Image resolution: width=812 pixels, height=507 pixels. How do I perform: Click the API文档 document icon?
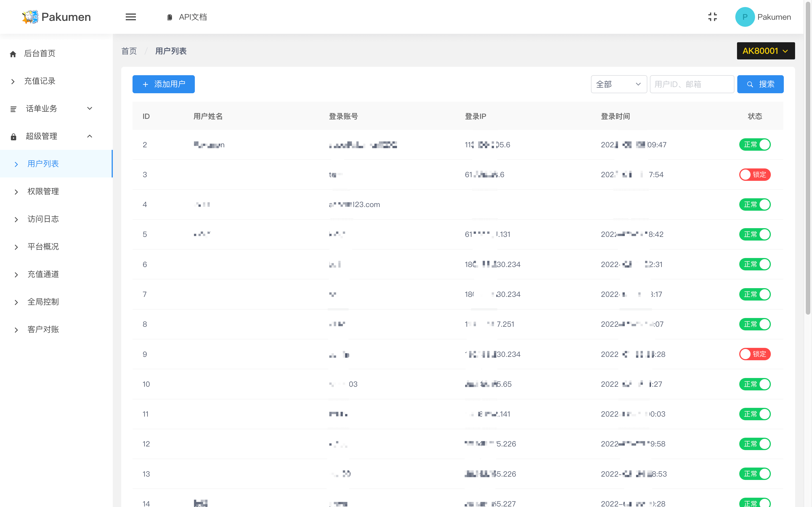tap(170, 17)
